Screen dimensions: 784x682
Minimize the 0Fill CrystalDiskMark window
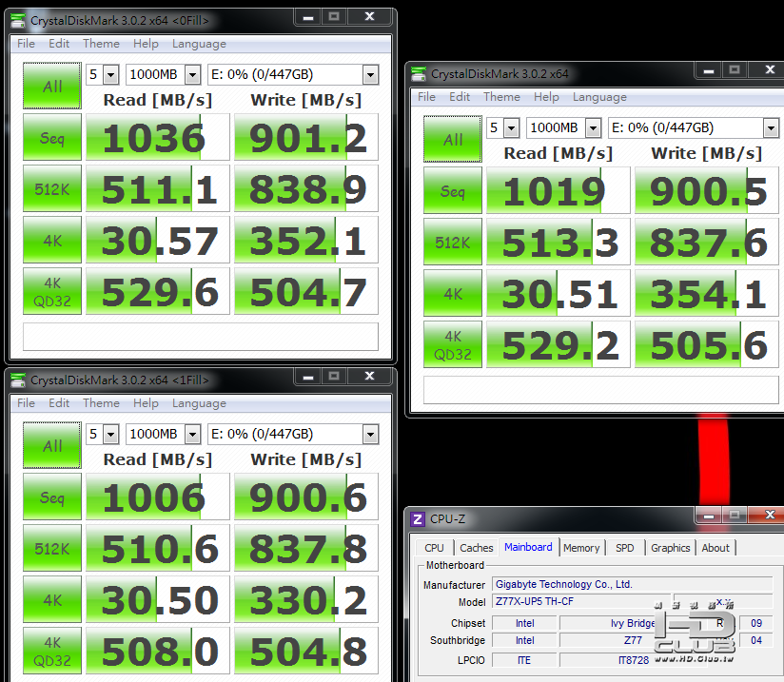[x=308, y=17]
